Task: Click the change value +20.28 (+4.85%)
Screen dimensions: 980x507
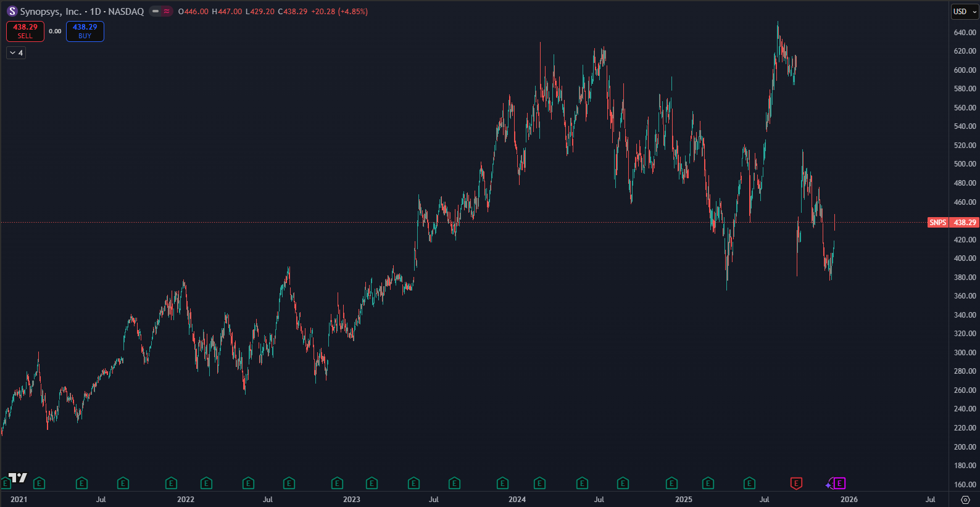Action: pyautogui.click(x=339, y=12)
